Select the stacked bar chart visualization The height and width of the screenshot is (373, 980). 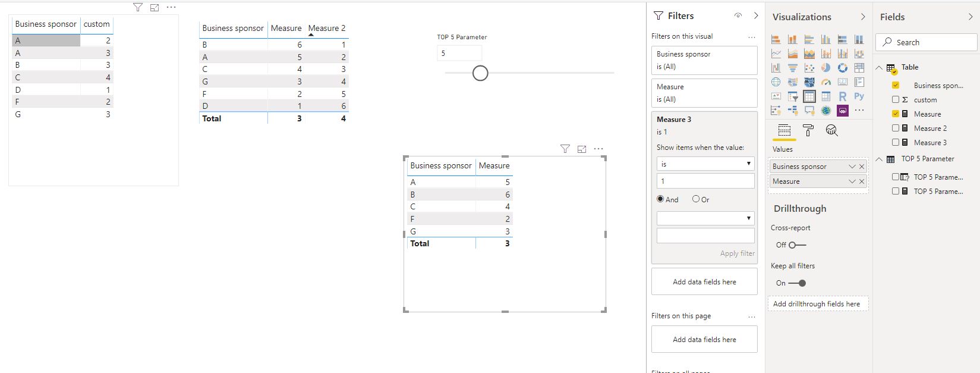point(776,39)
